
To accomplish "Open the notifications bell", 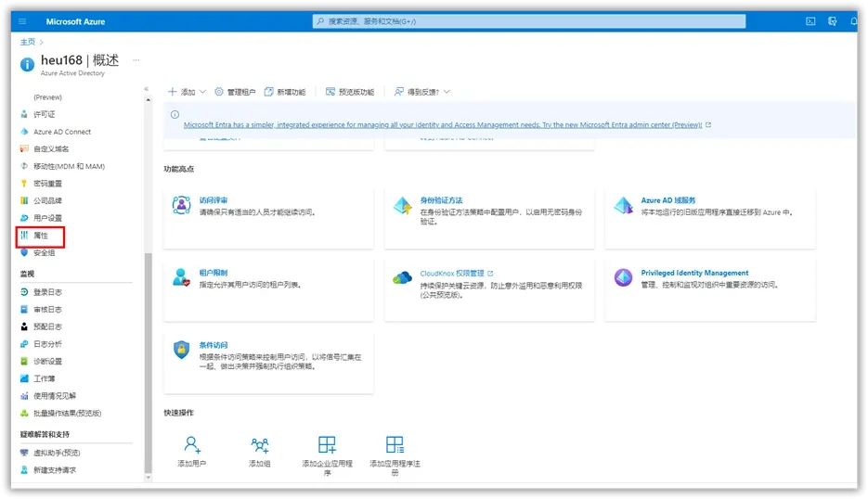I will click(x=853, y=21).
